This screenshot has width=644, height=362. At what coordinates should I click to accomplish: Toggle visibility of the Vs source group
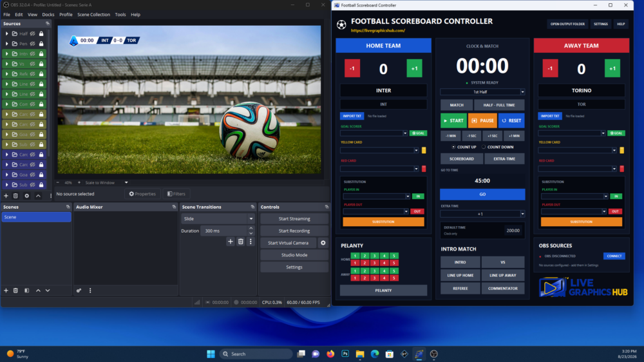(33, 64)
